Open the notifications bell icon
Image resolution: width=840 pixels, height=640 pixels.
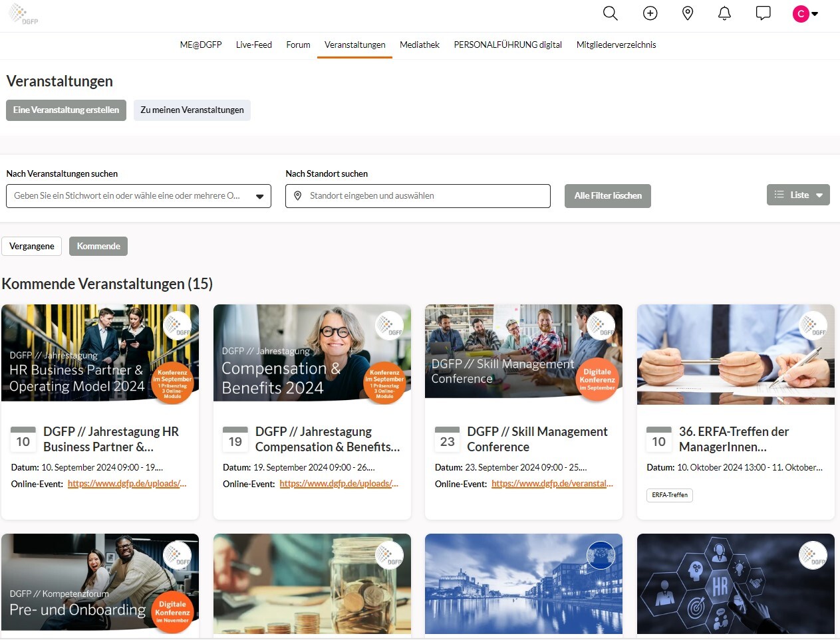(724, 13)
